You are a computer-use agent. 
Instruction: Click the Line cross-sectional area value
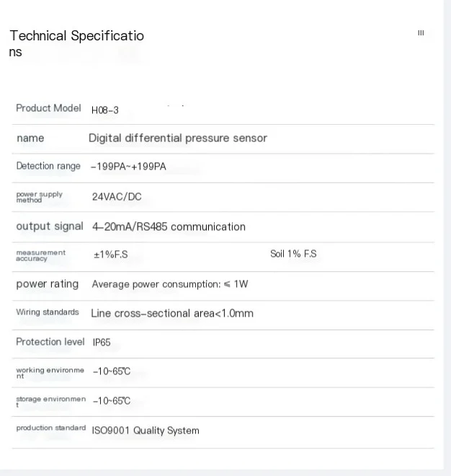(172, 313)
